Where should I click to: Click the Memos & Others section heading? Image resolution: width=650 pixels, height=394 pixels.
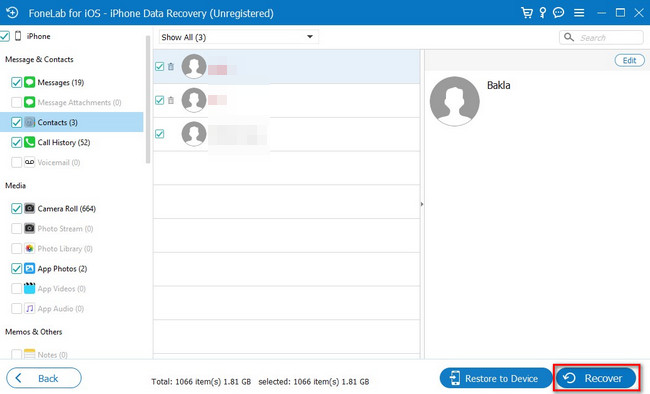34,332
